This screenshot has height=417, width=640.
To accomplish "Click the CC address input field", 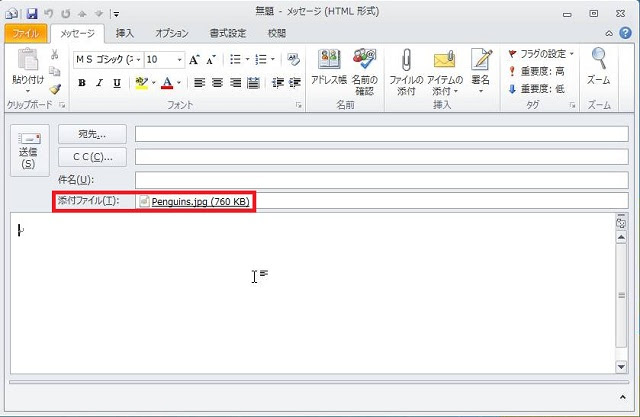I will tap(382, 157).
